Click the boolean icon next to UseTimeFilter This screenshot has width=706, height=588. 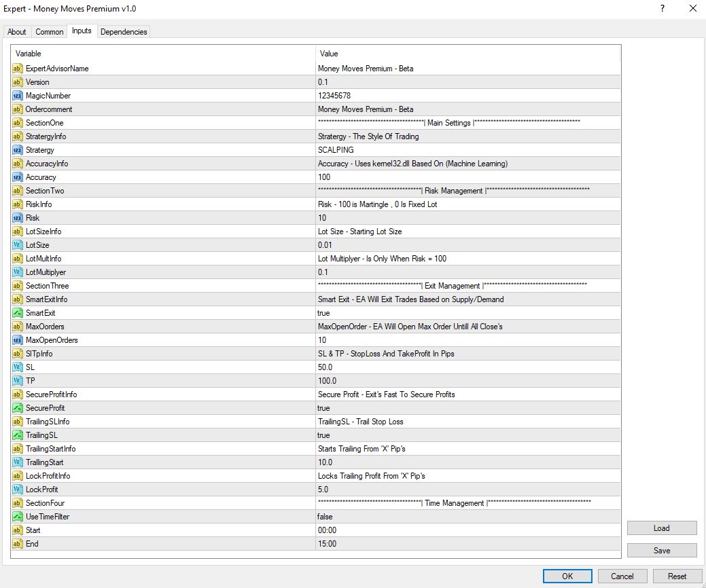pyautogui.click(x=17, y=517)
